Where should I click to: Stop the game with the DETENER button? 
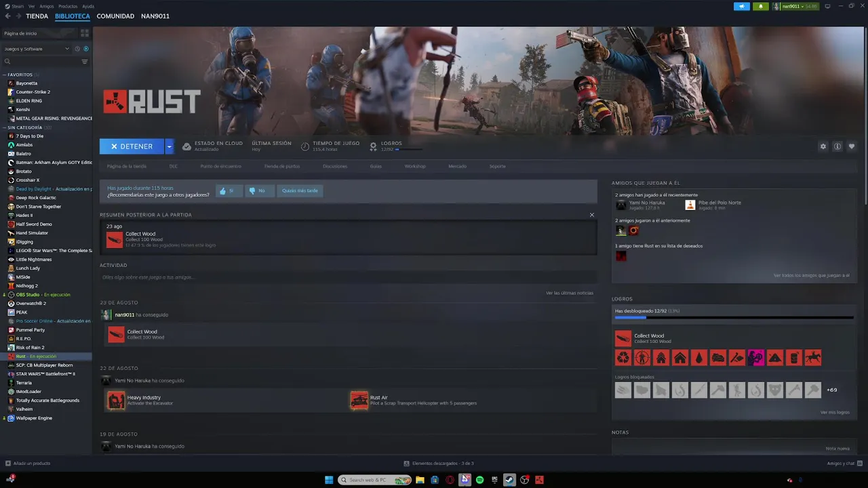[x=132, y=146]
